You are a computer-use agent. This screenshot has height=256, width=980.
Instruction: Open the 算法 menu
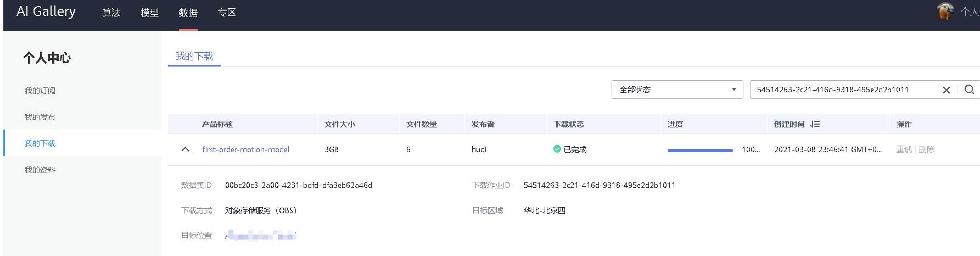[111, 13]
